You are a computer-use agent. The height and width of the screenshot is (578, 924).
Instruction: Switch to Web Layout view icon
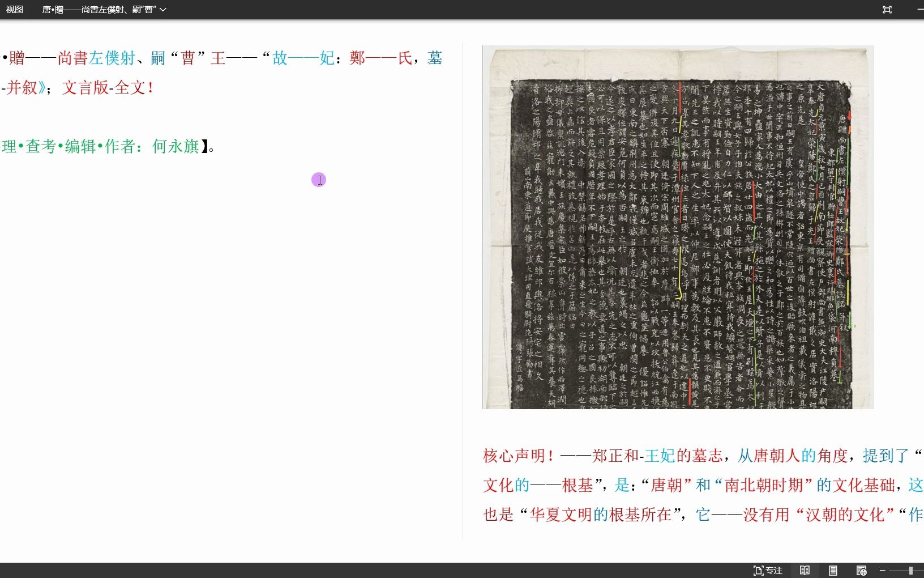coord(861,571)
